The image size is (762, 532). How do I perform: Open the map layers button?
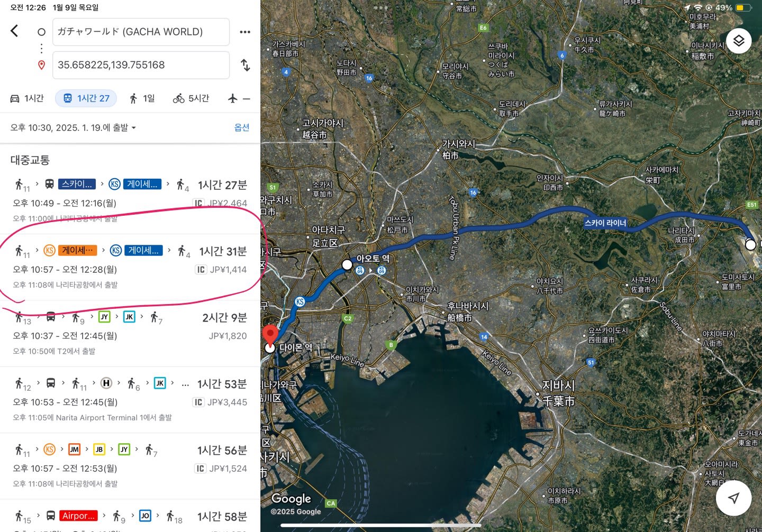click(x=739, y=41)
